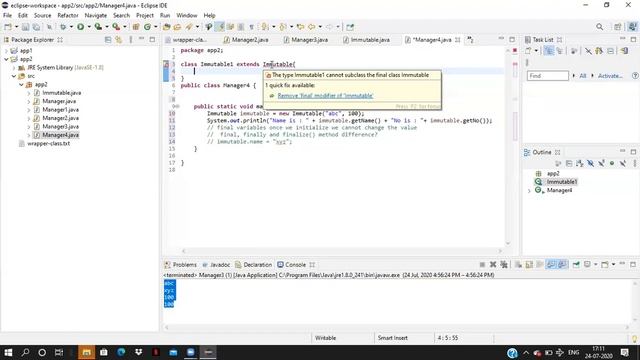Open the New Task dropdown arrow
This screenshot has width=640, height=360.
pyautogui.click(x=536, y=51)
